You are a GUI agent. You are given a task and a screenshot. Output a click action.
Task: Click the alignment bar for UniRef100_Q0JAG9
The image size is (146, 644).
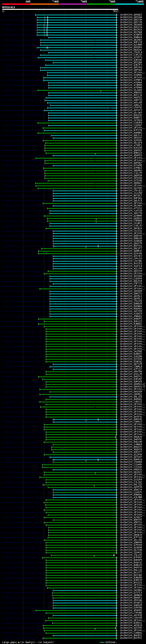pos(78,90)
